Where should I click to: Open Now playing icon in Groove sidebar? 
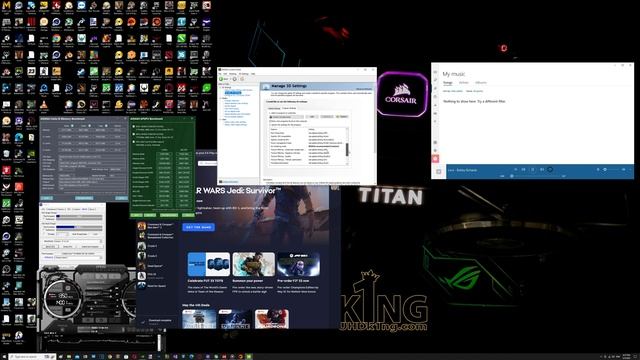[435, 105]
